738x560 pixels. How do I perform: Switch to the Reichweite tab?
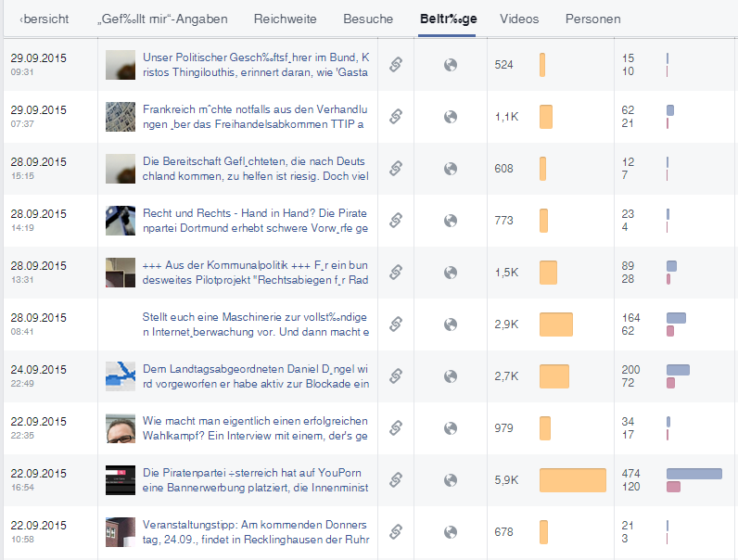point(286,19)
